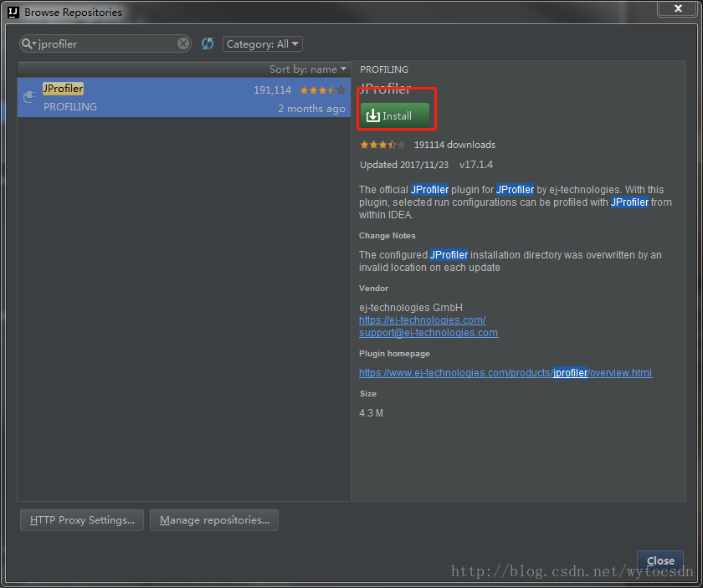Click the PROFILING category under JProfiler row
The width and height of the screenshot is (703, 588).
[70, 107]
